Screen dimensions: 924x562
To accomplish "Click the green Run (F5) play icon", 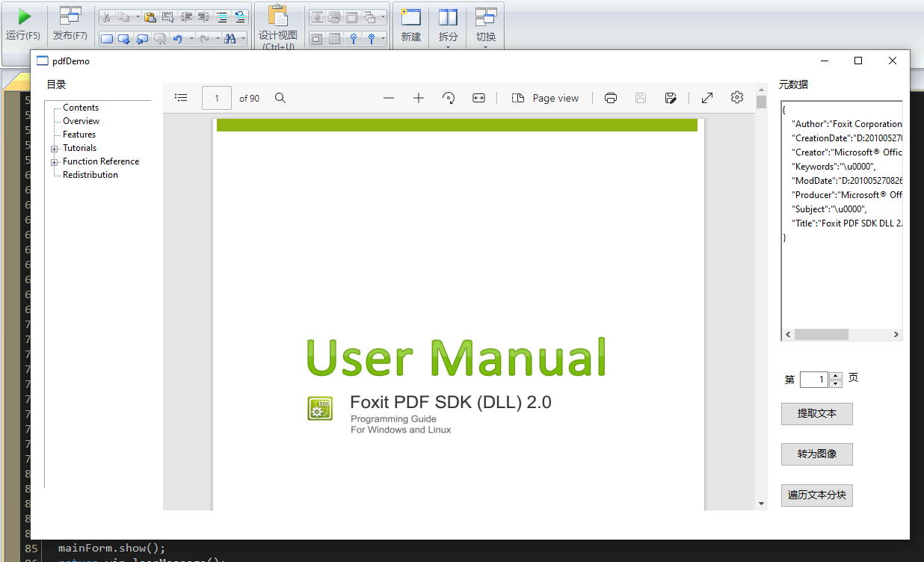I will click(x=25, y=16).
